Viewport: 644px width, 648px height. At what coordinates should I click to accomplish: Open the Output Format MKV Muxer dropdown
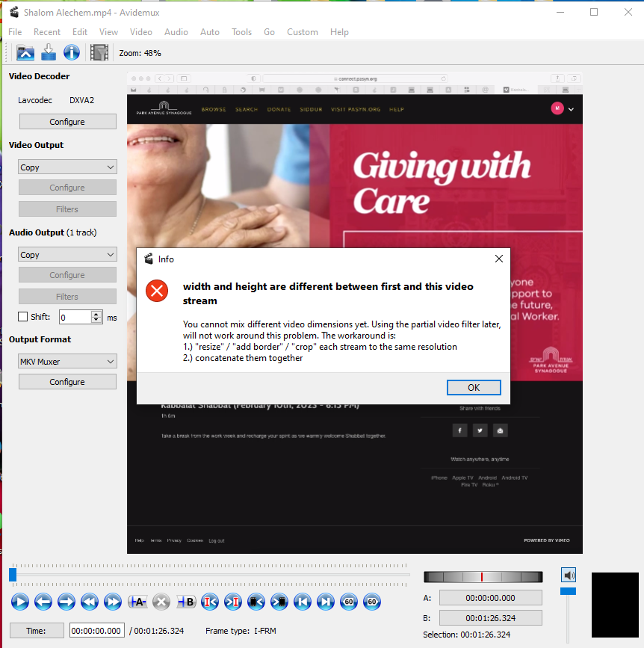coord(67,361)
